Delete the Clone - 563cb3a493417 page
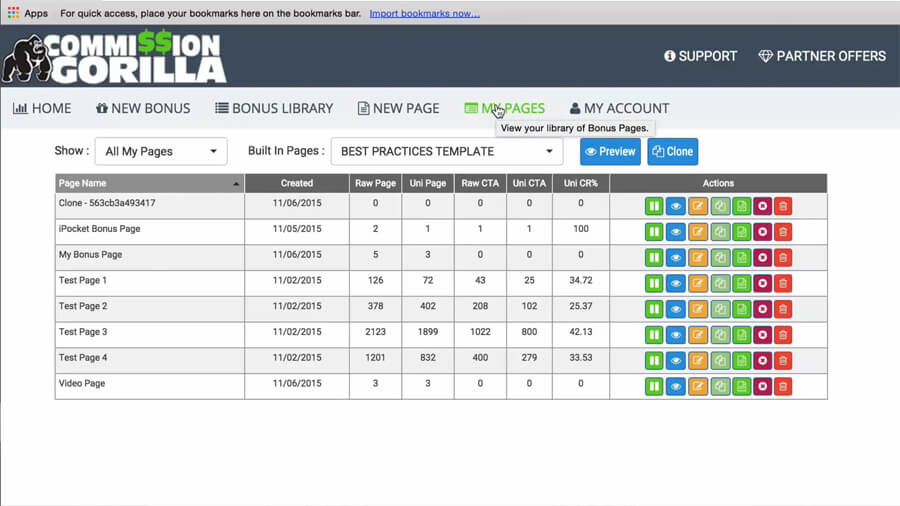This screenshot has height=506, width=900. (783, 205)
